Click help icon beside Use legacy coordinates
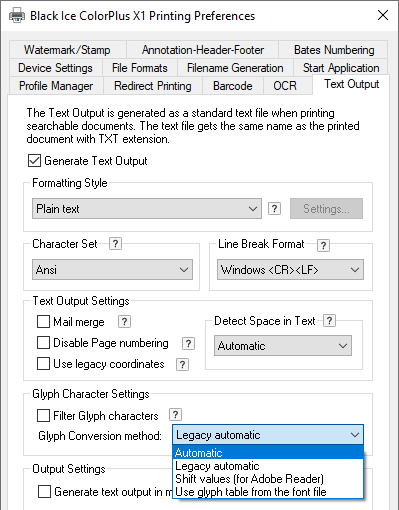The height and width of the screenshot is (510, 399). pos(182,364)
